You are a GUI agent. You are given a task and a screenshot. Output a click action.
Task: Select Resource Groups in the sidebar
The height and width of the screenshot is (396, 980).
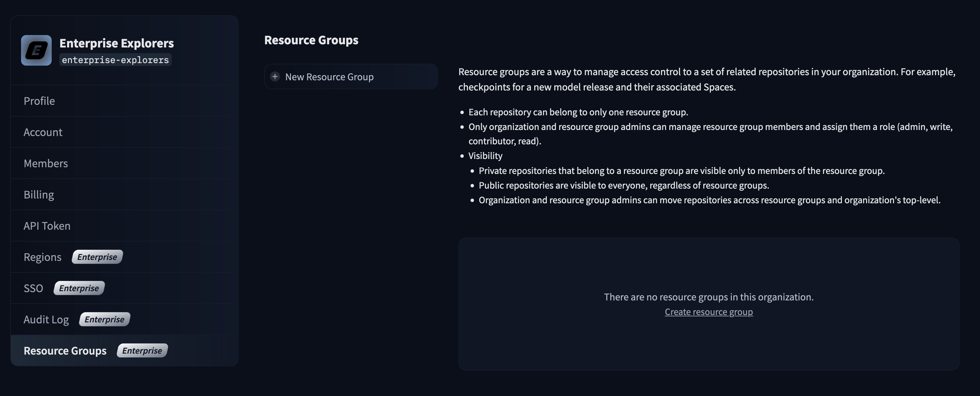pyautogui.click(x=65, y=350)
